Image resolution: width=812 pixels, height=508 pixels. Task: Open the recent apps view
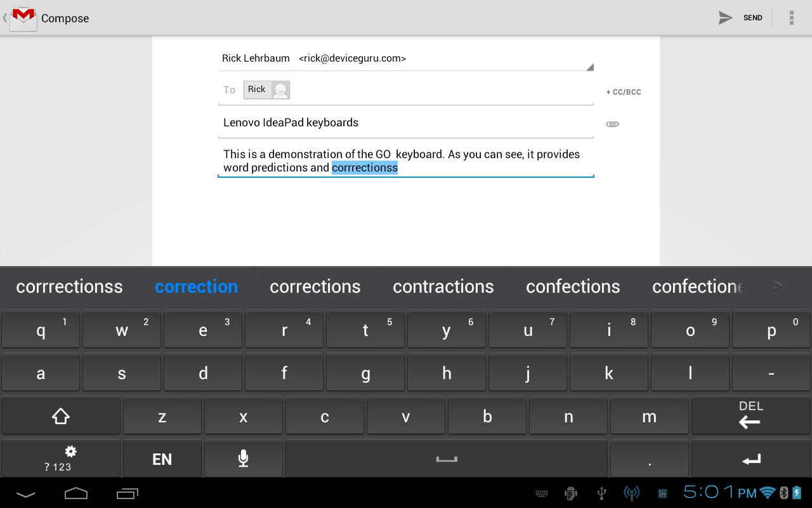tap(127, 493)
